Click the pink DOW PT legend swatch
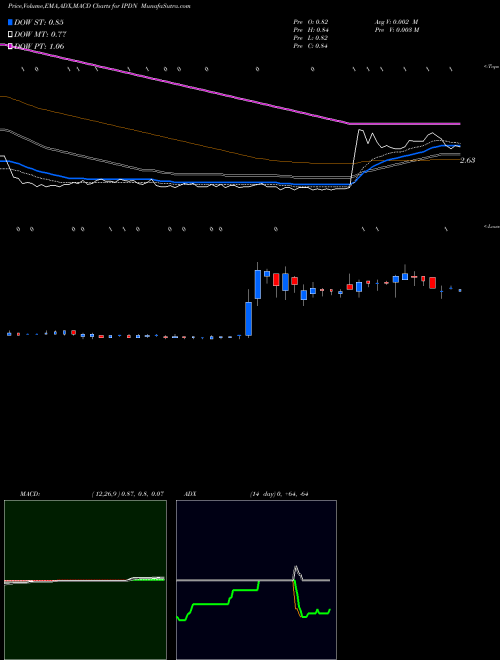This screenshot has width=500, height=660. [x=10, y=46]
